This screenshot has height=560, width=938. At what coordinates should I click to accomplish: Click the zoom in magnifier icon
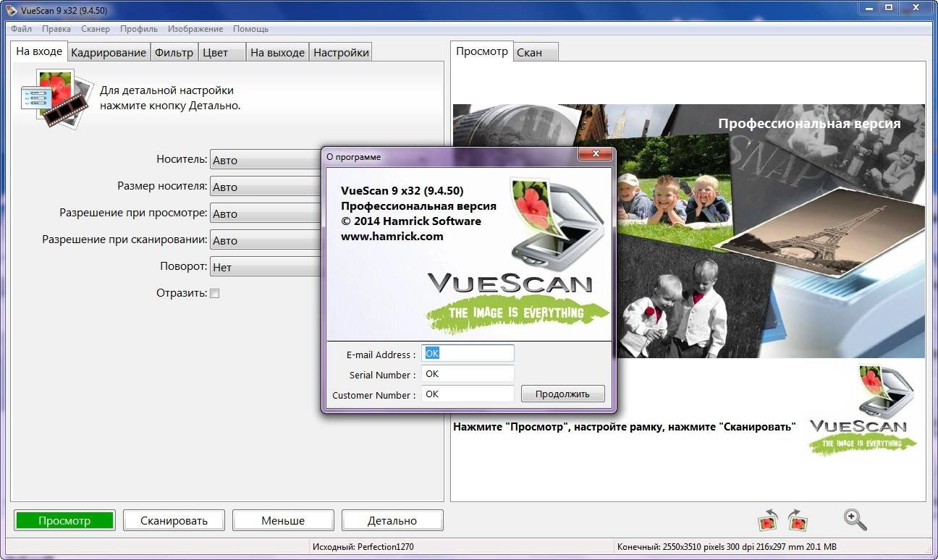[x=855, y=519]
